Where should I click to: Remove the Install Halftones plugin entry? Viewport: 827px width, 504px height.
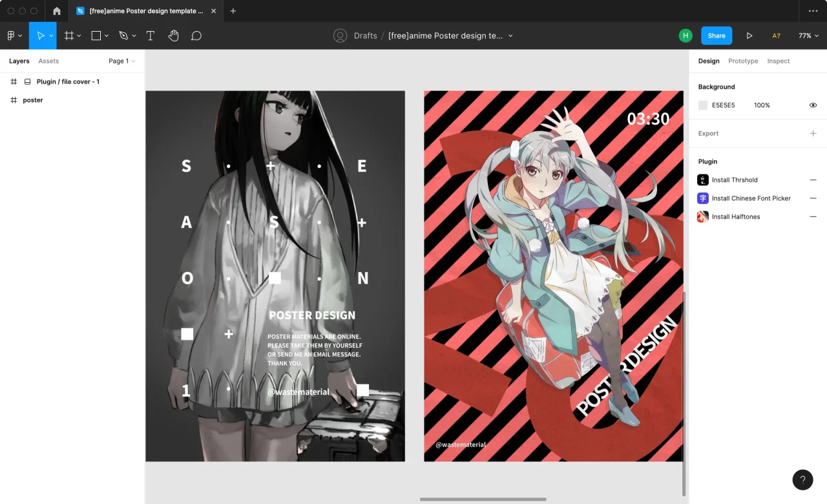[x=813, y=217]
